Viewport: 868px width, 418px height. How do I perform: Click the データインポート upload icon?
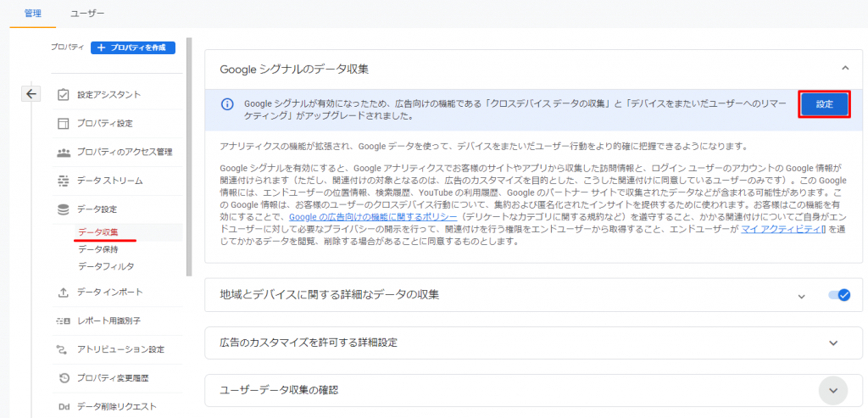tap(64, 292)
